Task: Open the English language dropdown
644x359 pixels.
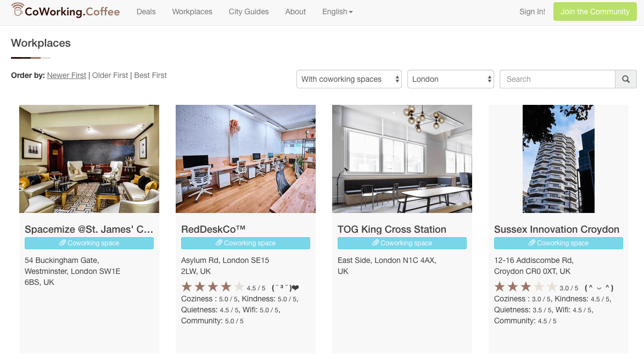Action: [x=337, y=12]
